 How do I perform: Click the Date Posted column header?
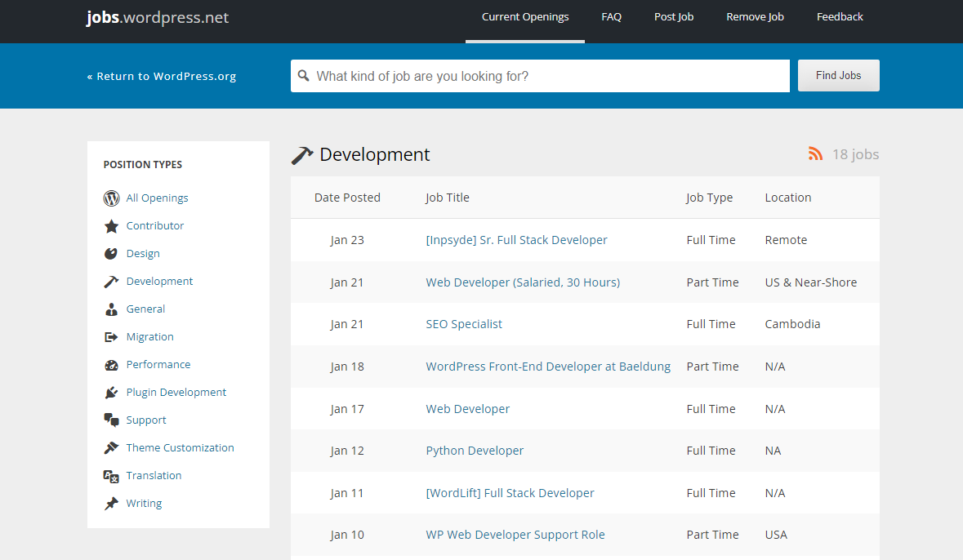(x=347, y=198)
